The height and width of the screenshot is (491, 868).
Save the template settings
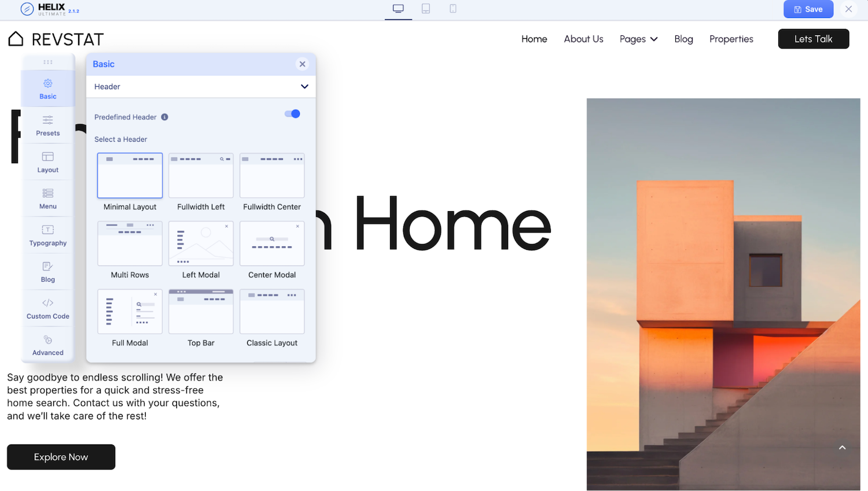pyautogui.click(x=808, y=9)
